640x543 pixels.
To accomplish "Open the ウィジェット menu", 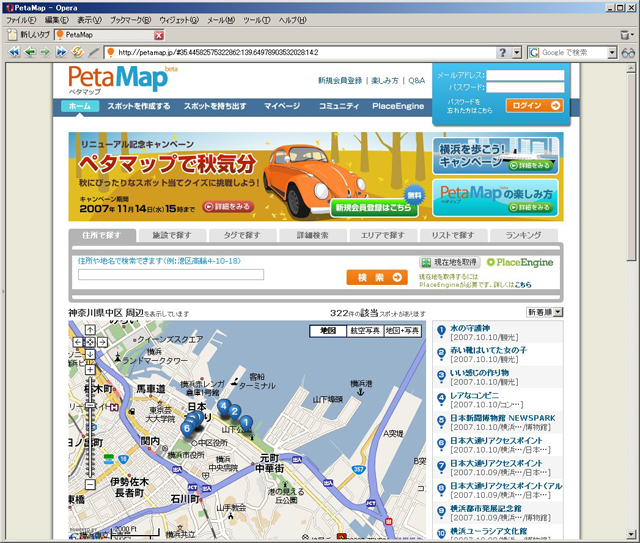I will pos(179,20).
